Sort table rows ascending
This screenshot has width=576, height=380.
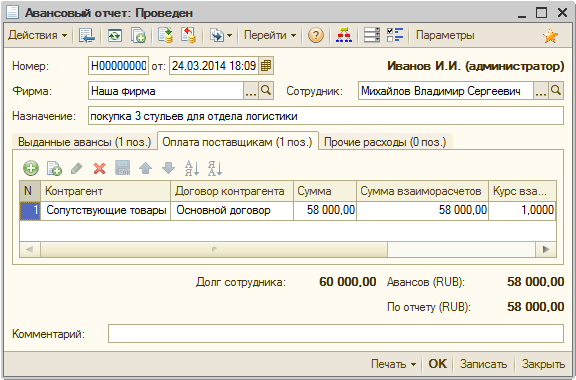coord(192,168)
